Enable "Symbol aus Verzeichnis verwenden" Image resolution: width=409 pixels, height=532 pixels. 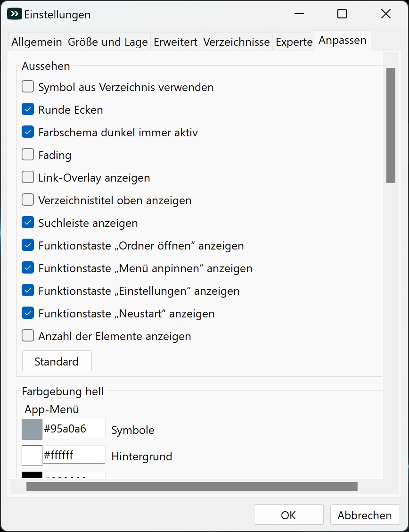click(27, 86)
